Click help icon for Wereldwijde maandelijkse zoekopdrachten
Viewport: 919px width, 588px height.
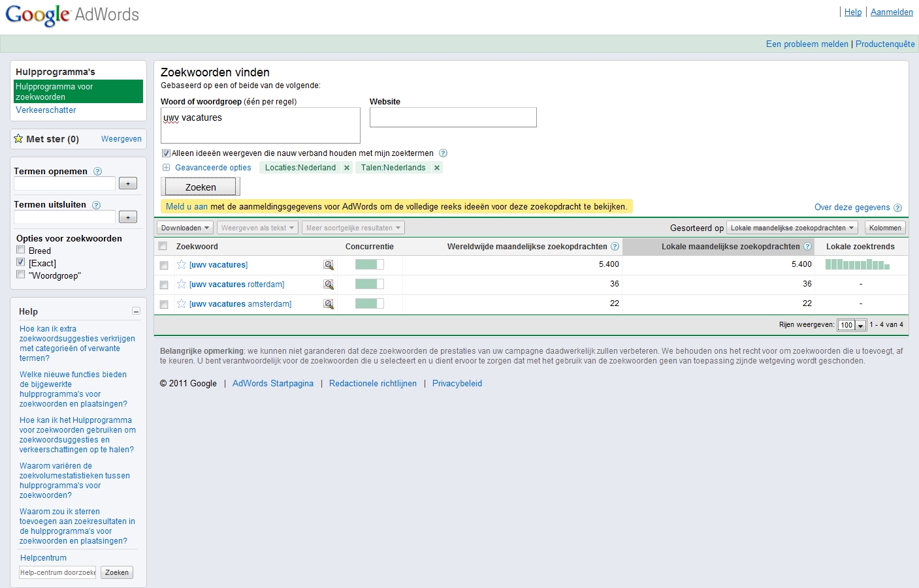[x=615, y=247]
